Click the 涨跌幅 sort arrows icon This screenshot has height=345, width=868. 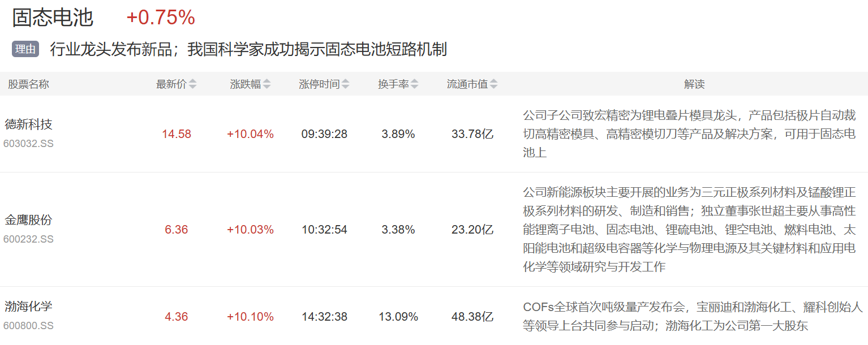click(x=267, y=84)
